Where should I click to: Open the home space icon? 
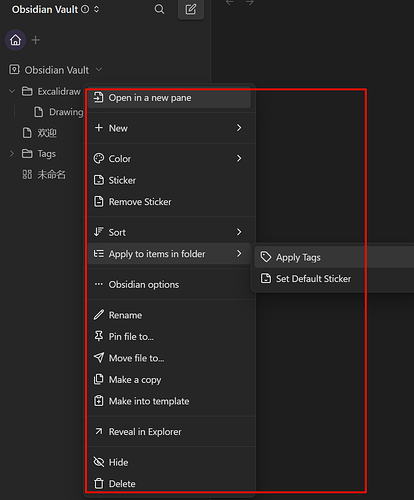pos(15,40)
